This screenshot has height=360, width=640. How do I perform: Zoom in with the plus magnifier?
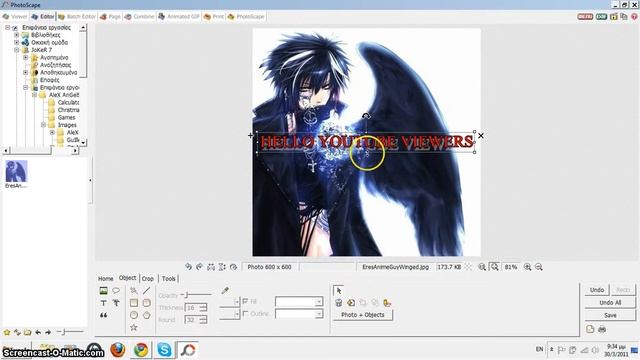point(527,267)
